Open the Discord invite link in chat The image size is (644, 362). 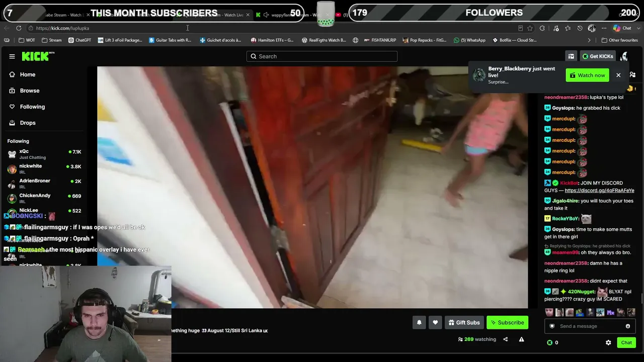click(x=599, y=191)
